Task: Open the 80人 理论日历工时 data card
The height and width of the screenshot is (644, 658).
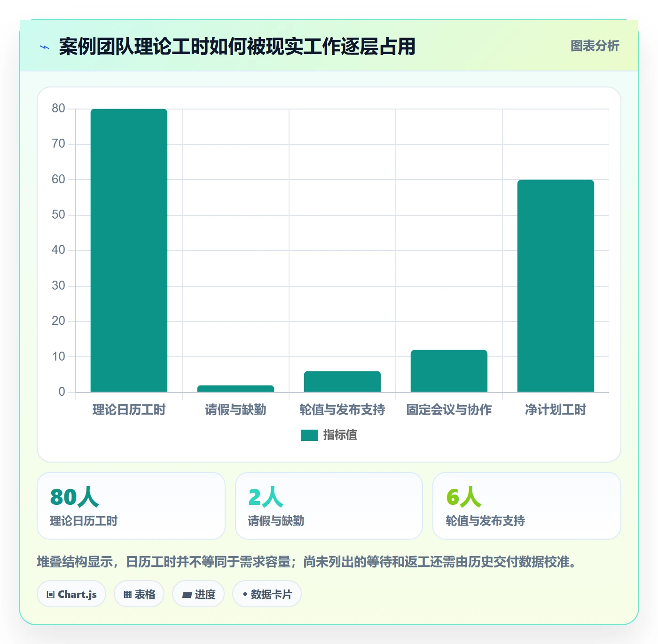Action: coord(131,506)
